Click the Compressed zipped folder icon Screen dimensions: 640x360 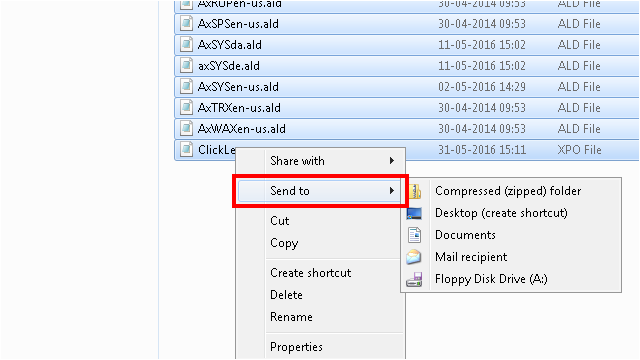(415, 191)
